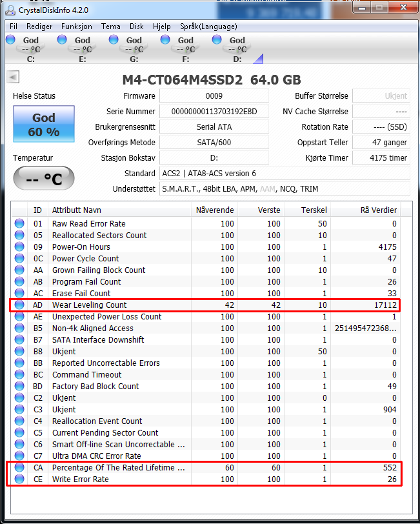Click the ACS2 standard field
This screenshot has width=420, height=524.
[x=285, y=174]
